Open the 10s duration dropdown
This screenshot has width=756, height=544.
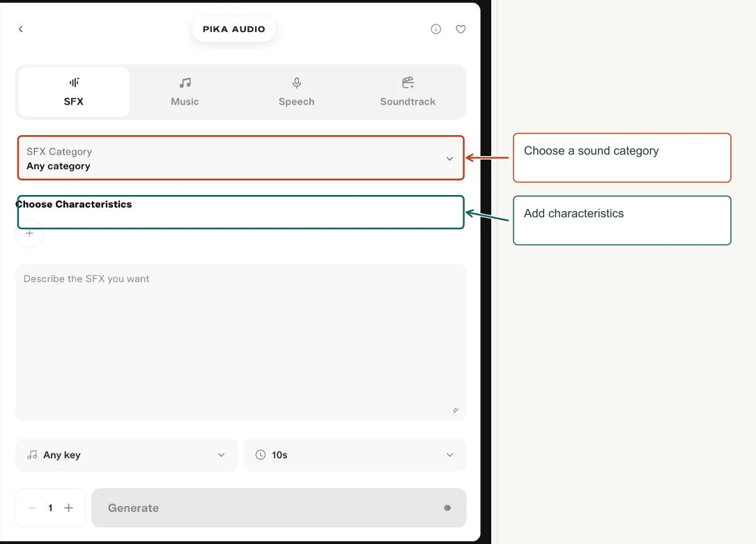click(355, 455)
